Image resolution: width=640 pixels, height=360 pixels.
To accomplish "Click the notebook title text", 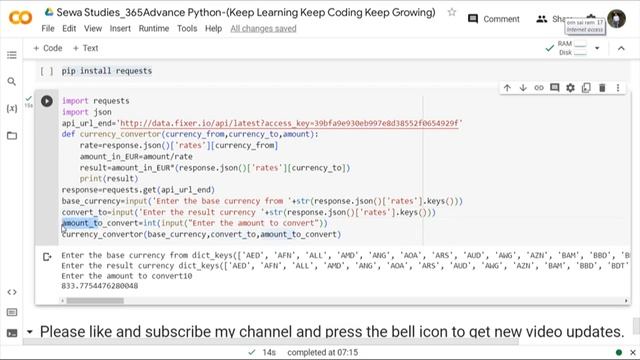I will pos(246,12).
